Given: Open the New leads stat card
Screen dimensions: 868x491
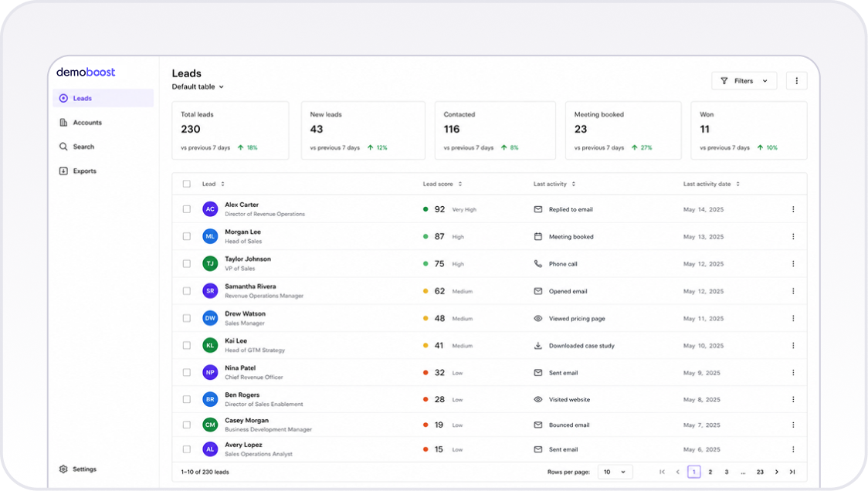Looking at the screenshot, I should click(363, 130).
